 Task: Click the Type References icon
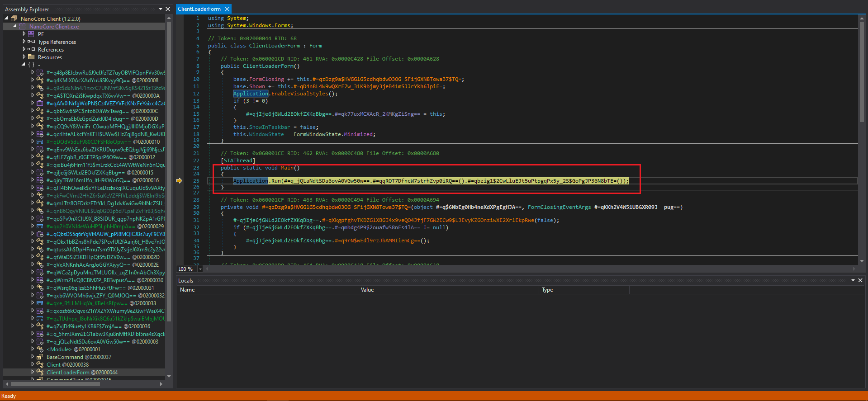pos(31,42)
